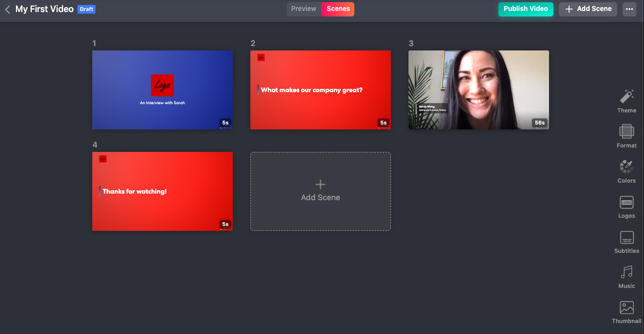The height and width of the screenshot is (334, 644).
Task: Open the Subtitles panel icon
Action: pos(626,242)
